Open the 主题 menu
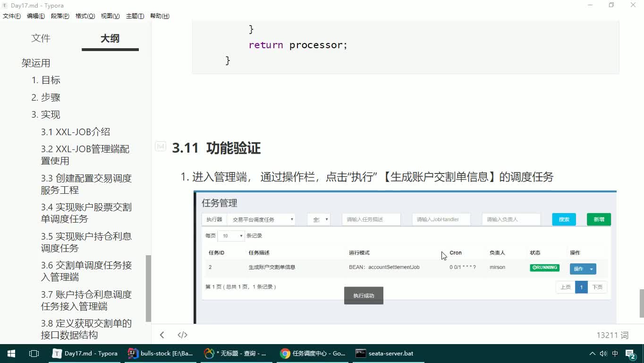The width and height of the screenshot is (644, 363). [135, 16]
